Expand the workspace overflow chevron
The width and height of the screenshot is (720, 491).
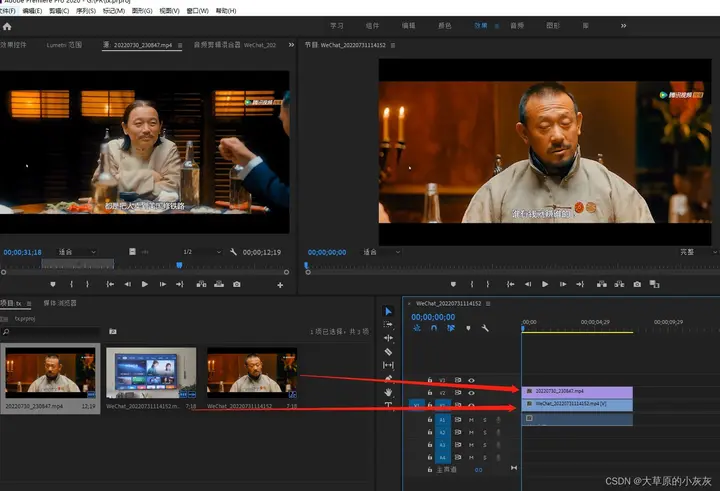(624, 26)
